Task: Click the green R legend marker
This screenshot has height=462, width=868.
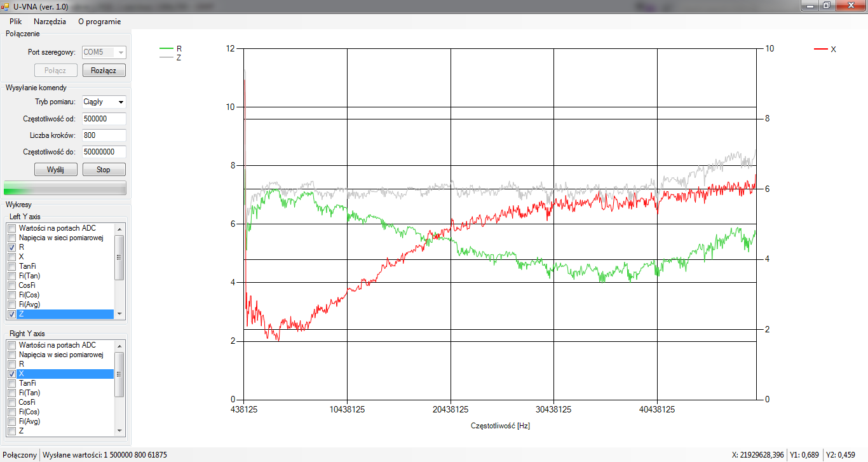Action: pos(166,49)
